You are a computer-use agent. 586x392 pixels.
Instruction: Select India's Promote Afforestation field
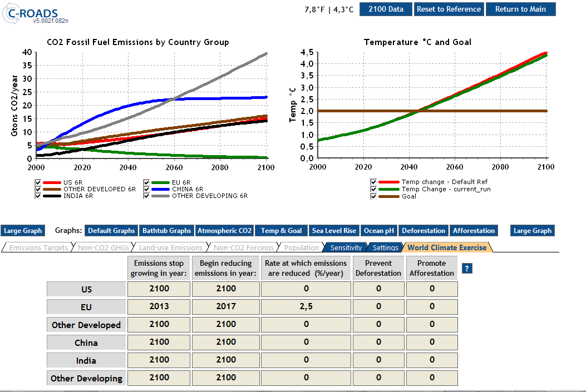click(432, 360)
